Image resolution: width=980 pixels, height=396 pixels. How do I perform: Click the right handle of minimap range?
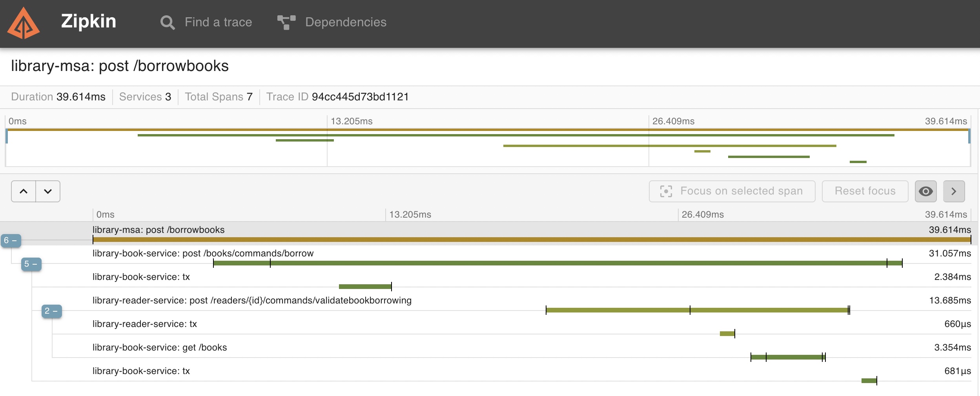tap(969, 136)
